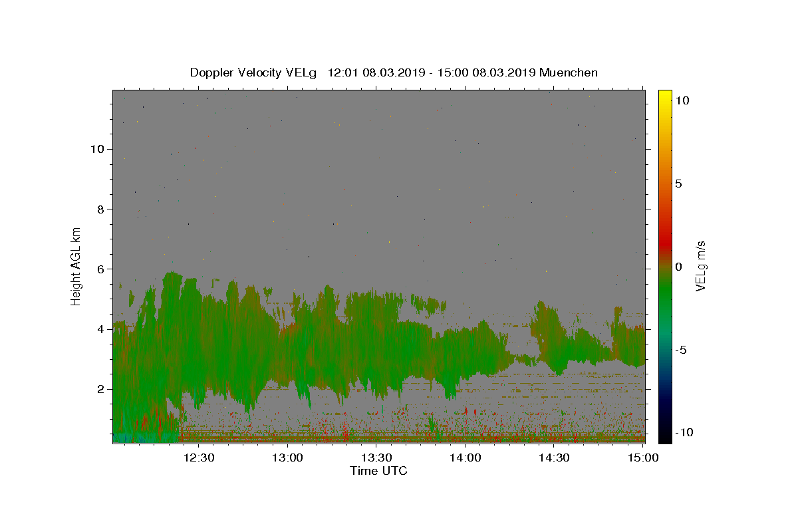Click the 14:00 time tick label

pyautogui.click(x=465, y=458)
